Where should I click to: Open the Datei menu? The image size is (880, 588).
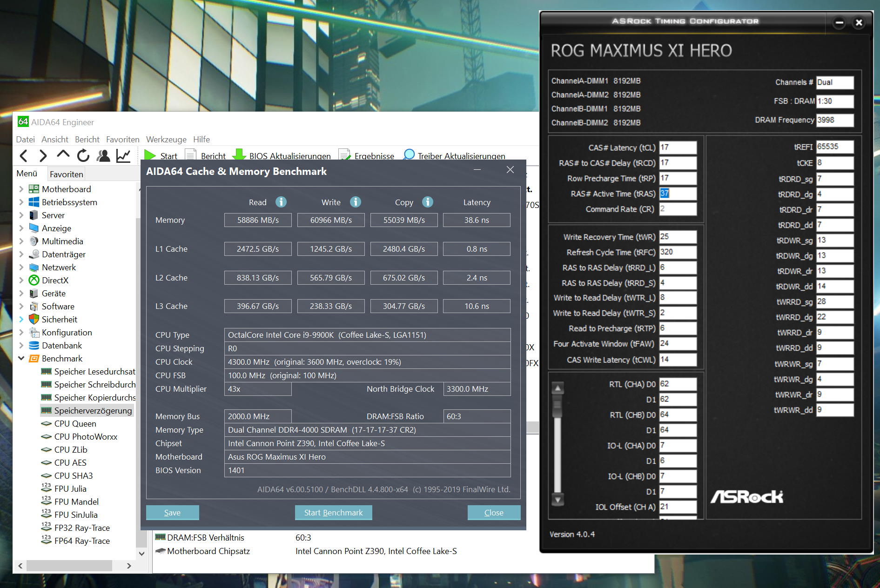coord(25,140)
